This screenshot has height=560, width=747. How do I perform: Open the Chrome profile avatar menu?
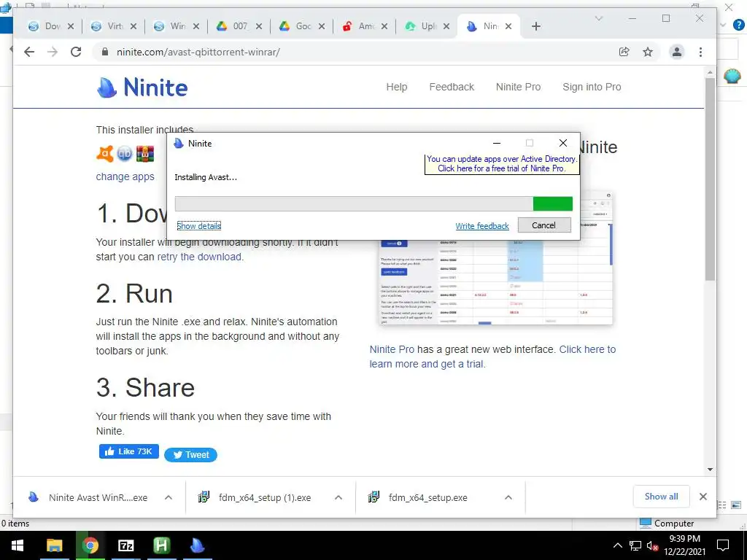(x=676, y=52)
